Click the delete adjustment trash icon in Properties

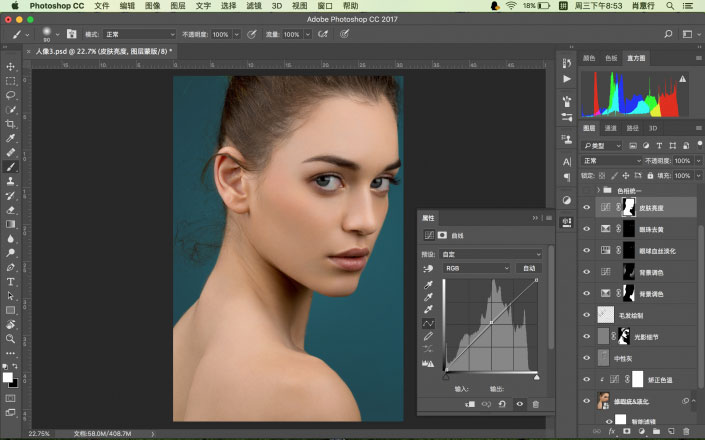pos(535,403)
